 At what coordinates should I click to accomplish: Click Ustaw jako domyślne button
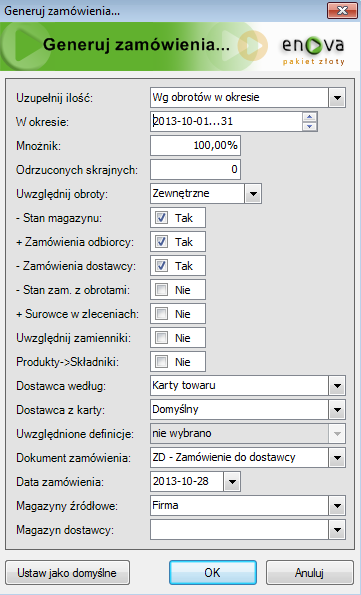click(x=67, y=573)
